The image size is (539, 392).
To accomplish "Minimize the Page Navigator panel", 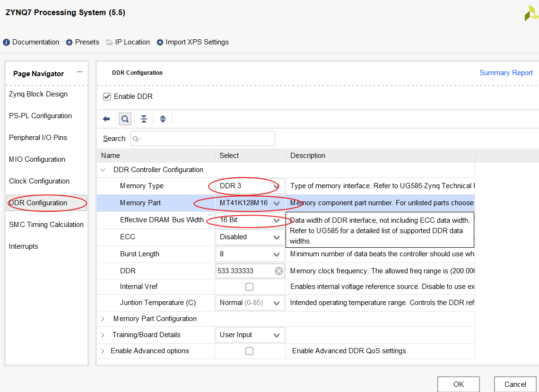I will 80,72.
